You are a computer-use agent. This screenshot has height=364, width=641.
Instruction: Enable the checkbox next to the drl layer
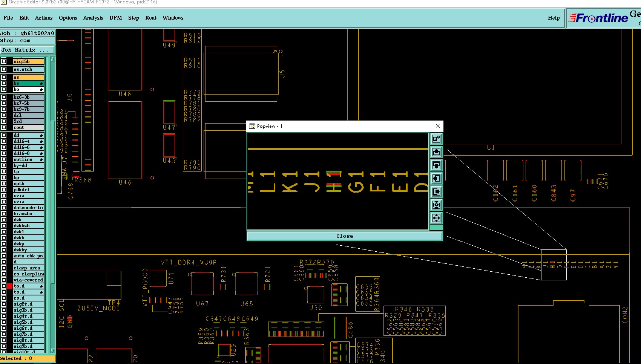(x=4, y=115)
